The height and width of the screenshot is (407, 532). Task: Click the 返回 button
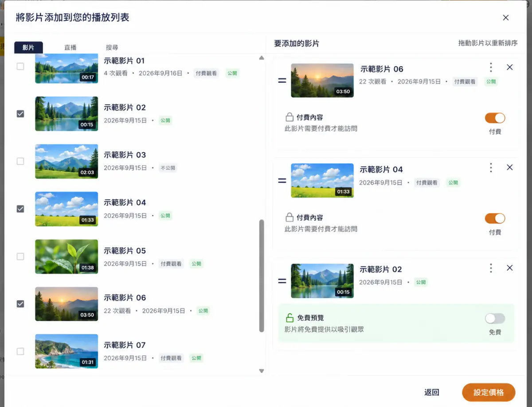pos(432,392)
